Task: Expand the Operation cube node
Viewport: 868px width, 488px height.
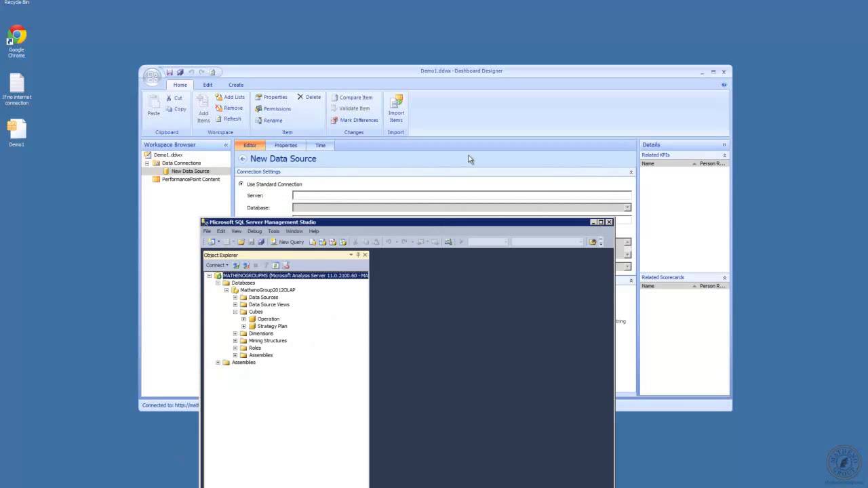Action: click(243, 319)
